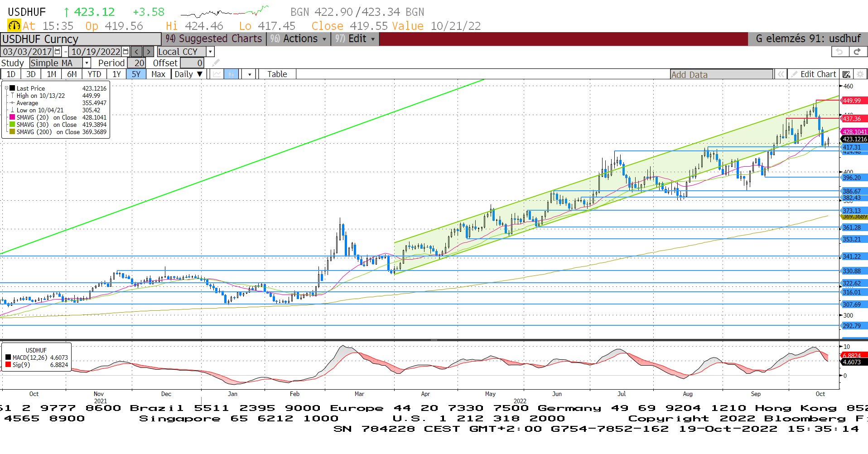Select the YTD range tab
The width and height of the screenshot is (868, 454).
coord(94,74)
